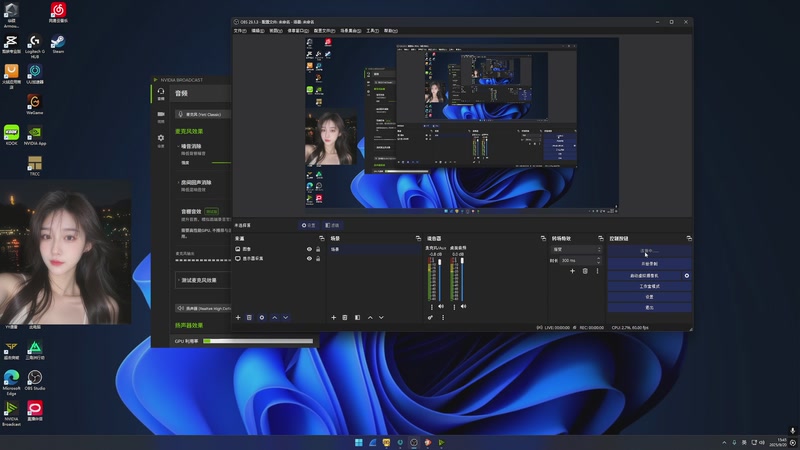Hide the display capture source eye icon
This screenshot has width=800, height=450.
(x=309, y=258)
